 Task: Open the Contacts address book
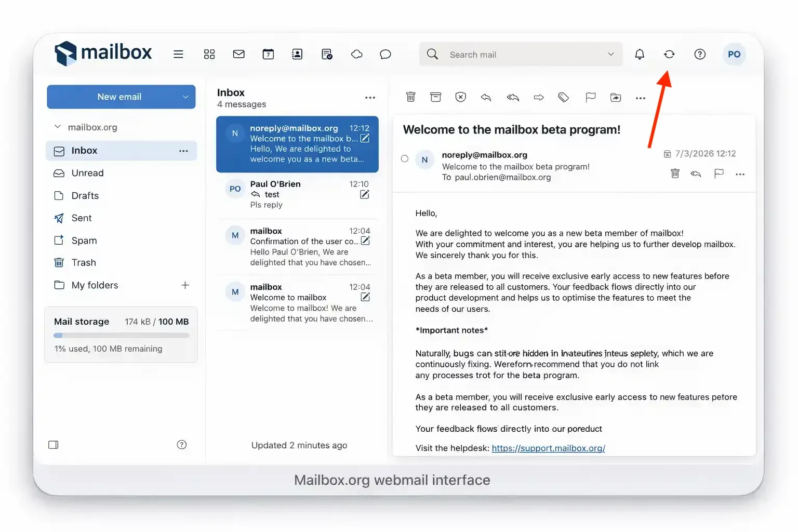297,54
